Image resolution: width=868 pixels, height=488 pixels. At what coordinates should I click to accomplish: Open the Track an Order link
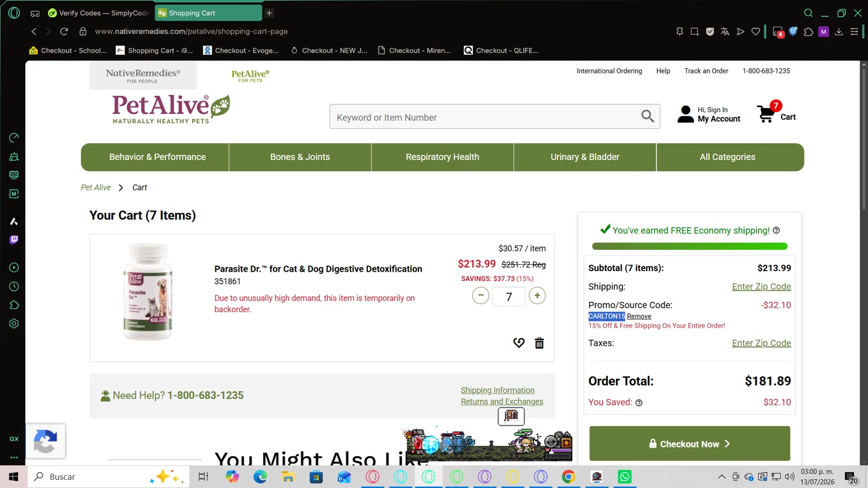706,71
